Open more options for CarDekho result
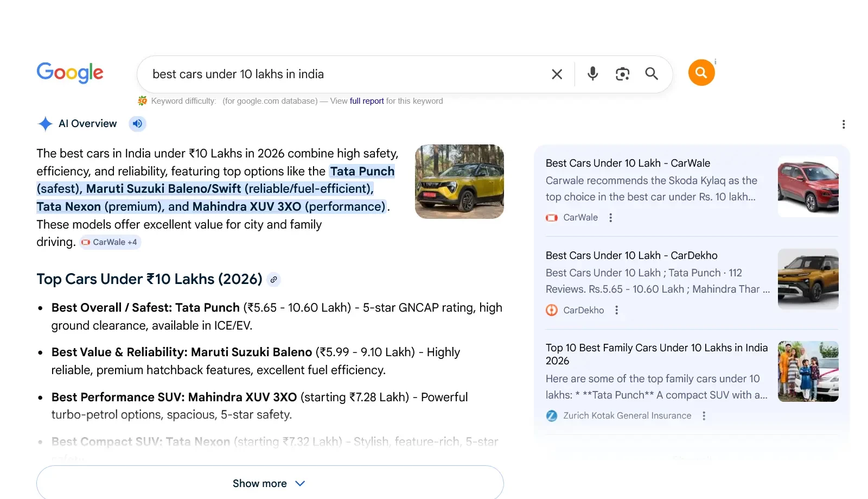The width and height of the screenshot is (868, 499). tap(616, 310)
